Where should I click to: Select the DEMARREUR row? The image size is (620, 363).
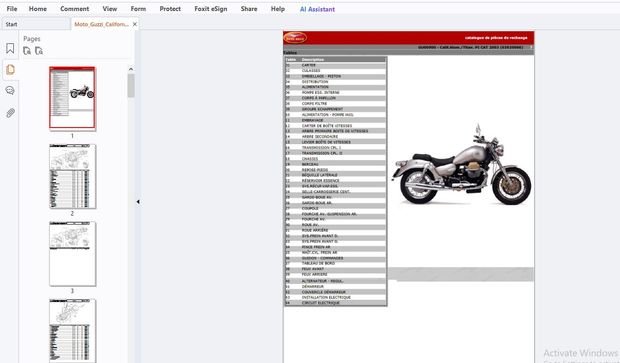[x=335, y=286]
